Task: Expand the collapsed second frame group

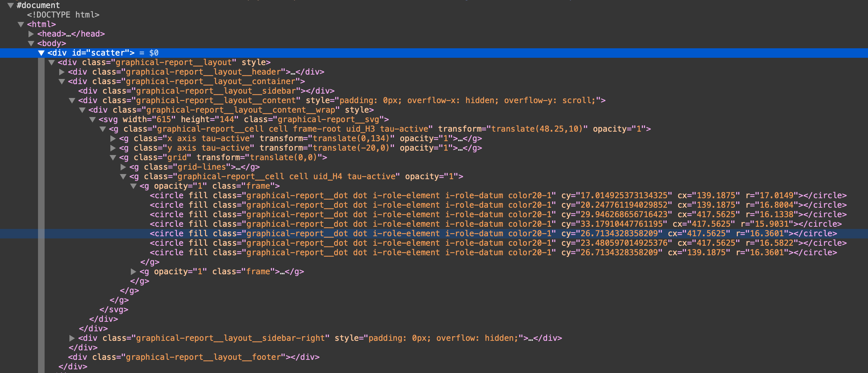Action: tap(133, 271)
